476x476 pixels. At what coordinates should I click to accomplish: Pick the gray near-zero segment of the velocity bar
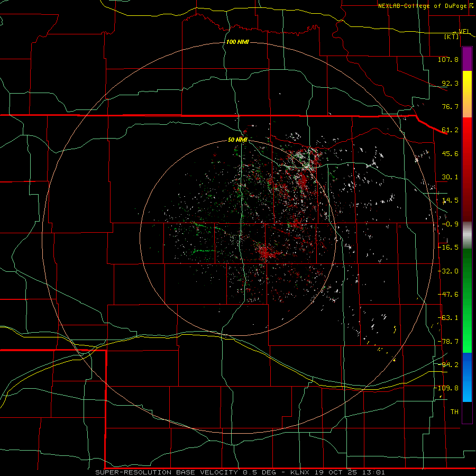467,235
